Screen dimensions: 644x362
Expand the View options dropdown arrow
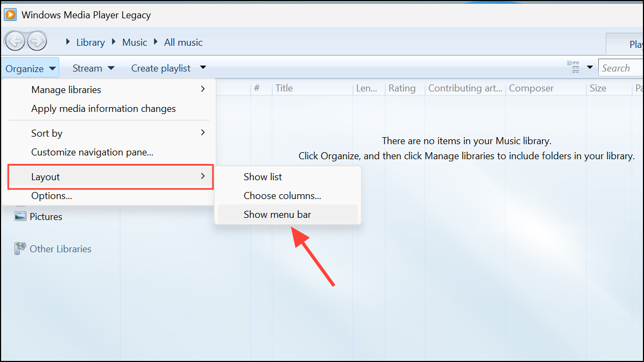pos(590,67)
